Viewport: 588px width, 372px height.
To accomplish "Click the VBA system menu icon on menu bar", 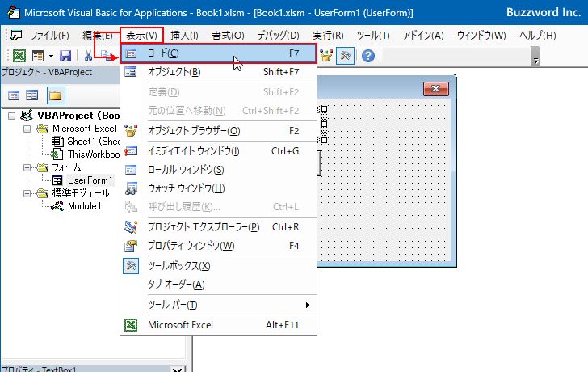I will point(16,36).
